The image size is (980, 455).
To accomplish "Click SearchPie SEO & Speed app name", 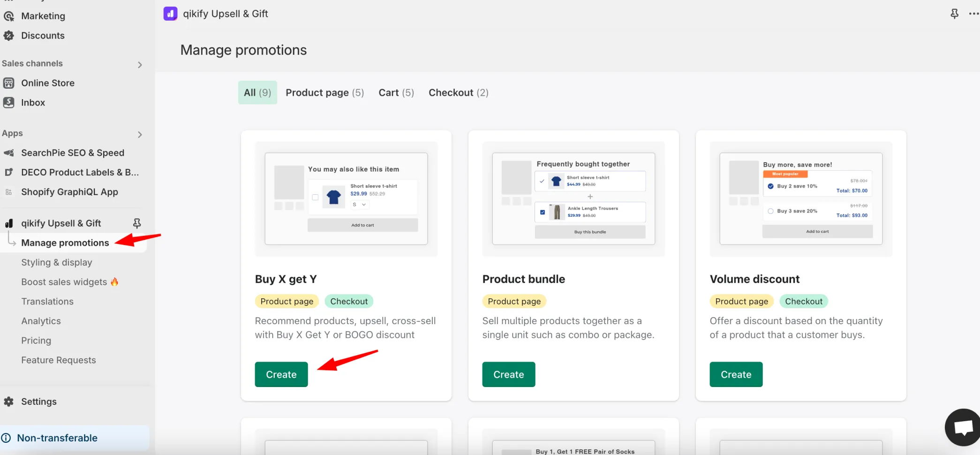I will [x=73, y=153].
